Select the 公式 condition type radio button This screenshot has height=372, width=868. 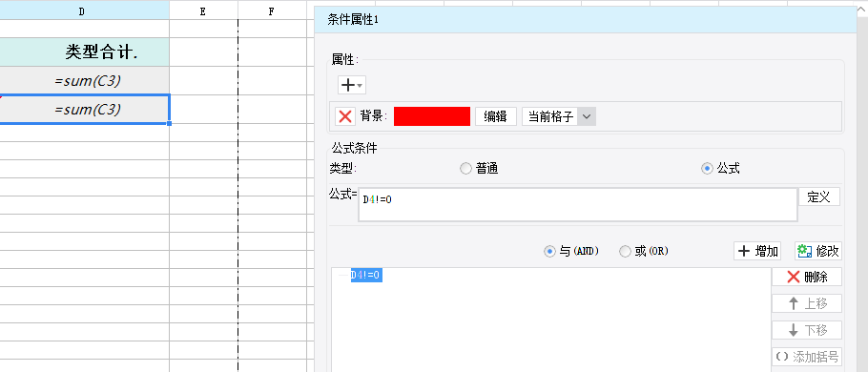click(x=707, y=169)
